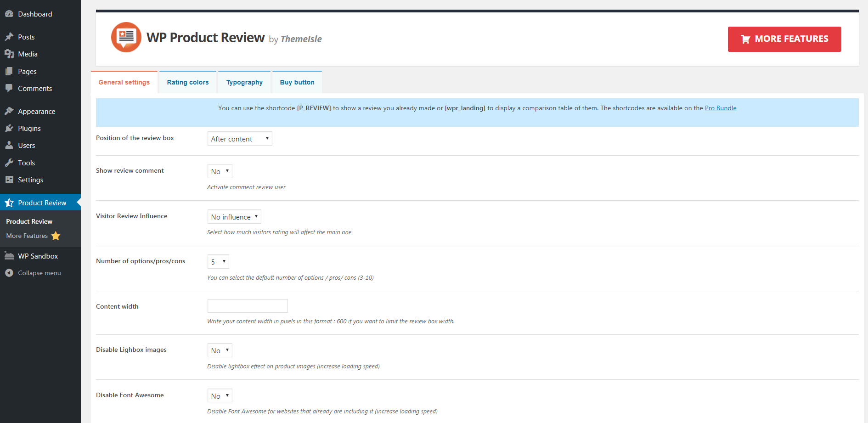The image size is (868, 423).
Task: Click the shopping cart icon on red button
Action: [x=746, y=39]
